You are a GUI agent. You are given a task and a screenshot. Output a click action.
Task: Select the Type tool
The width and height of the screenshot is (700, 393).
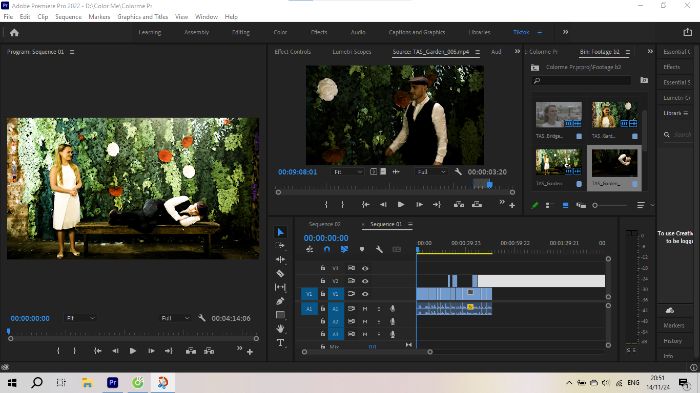pyautogui.click(x=280, y=343)
